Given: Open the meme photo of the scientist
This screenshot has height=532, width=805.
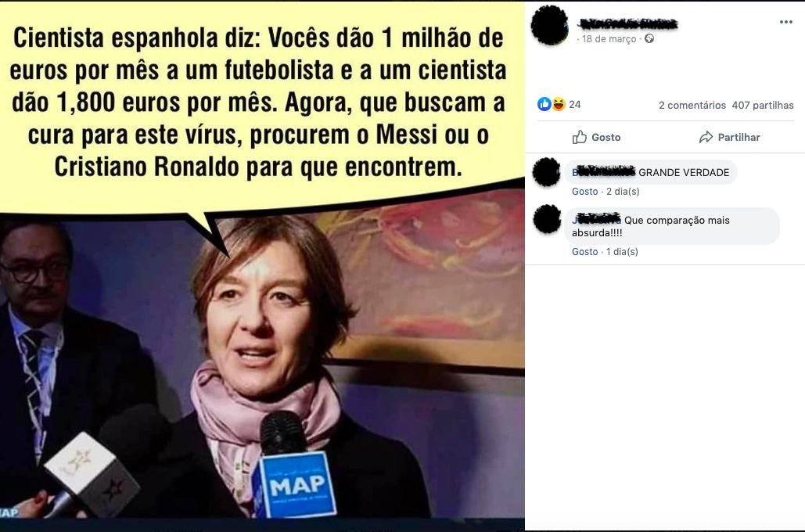Looking at the screenshot, I should pos(262,266).
